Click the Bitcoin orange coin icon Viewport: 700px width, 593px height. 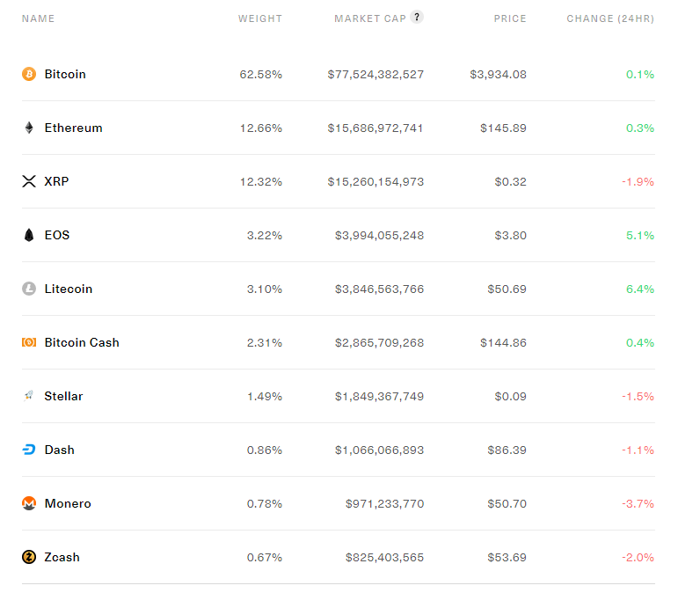click(29, 75)
